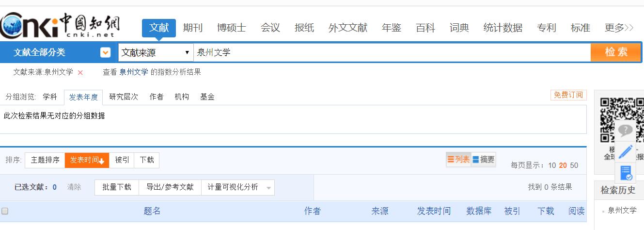Viewport: 644px width, 230px height.
Task: Click the orange 检索 search button
Action: (616, 52)
